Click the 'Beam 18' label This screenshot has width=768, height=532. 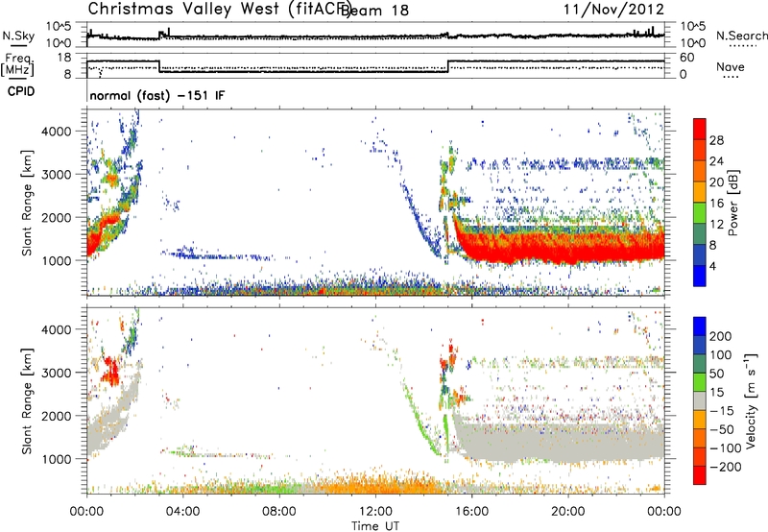pyautogui.click(x=374, y=10)
